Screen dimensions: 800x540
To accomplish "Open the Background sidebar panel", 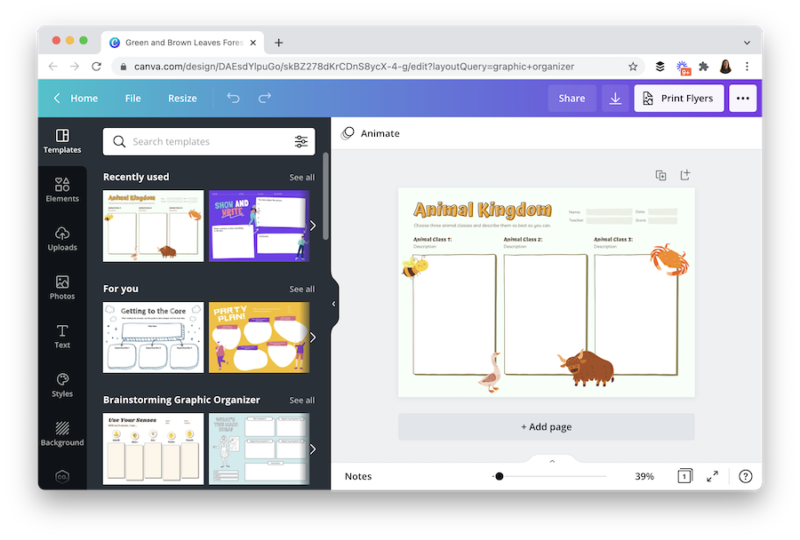I will point(62,434).
